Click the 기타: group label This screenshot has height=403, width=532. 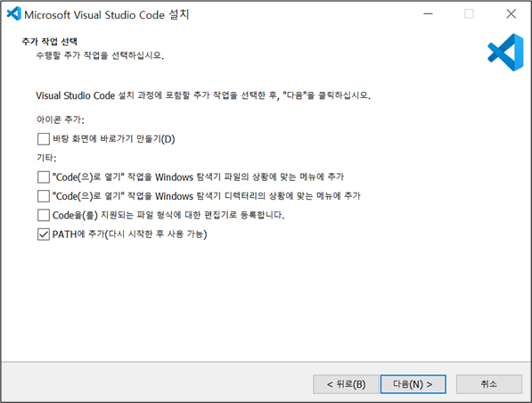click(x=46, y=158)
